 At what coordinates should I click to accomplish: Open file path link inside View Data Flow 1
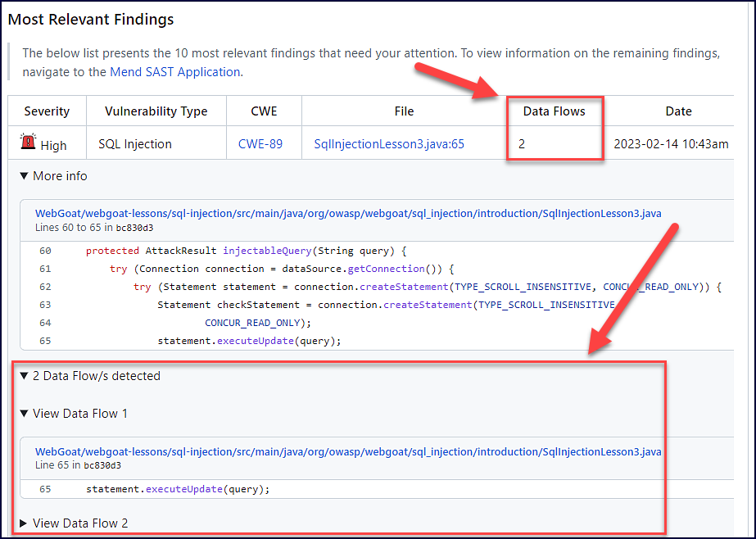348,451
